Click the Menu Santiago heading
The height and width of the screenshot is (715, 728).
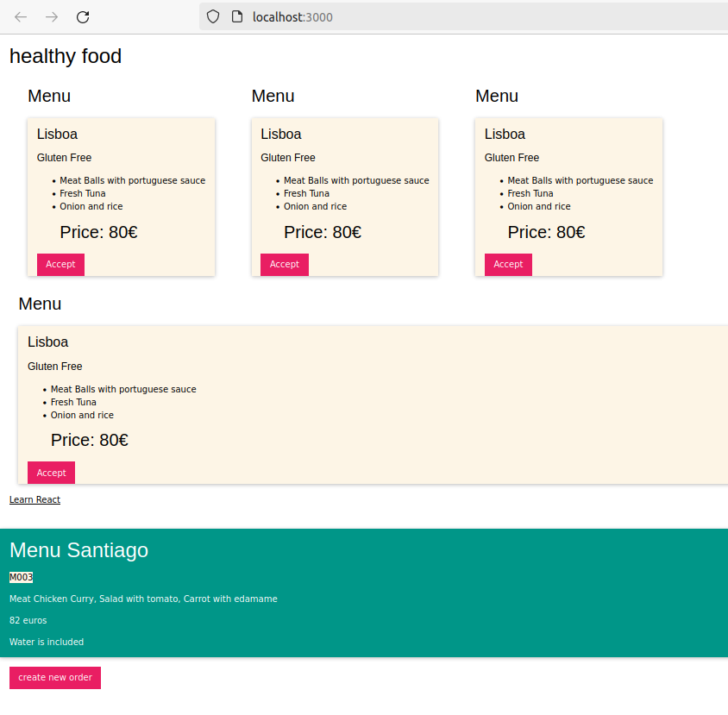click(79, 550)
